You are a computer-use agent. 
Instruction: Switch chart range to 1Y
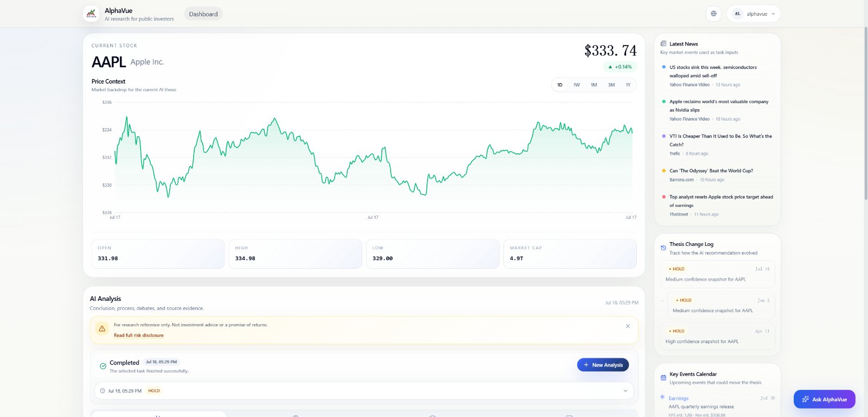pos(628,85)
